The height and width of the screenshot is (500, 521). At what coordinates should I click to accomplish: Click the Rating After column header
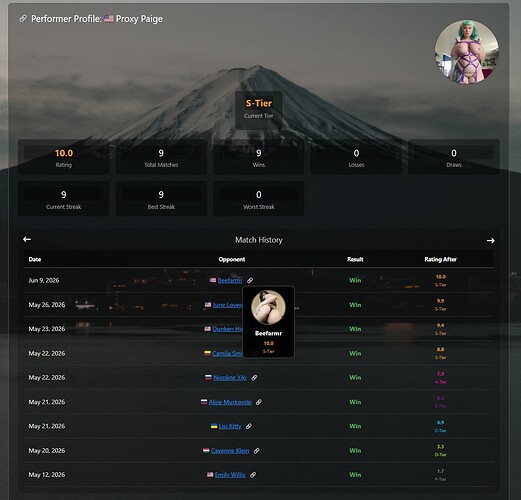pyautogui.click(x=440, y=259)
